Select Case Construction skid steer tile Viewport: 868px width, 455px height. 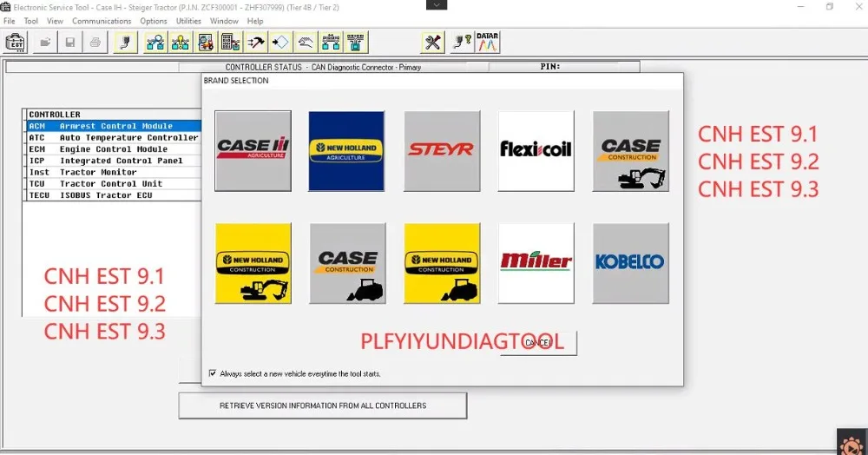[348, 263]
